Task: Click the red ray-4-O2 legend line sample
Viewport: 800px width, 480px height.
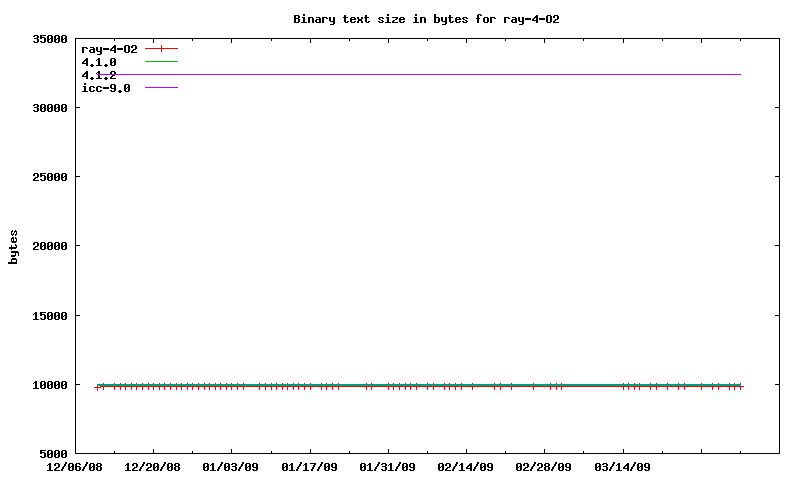Action: (x=161, y=48)
